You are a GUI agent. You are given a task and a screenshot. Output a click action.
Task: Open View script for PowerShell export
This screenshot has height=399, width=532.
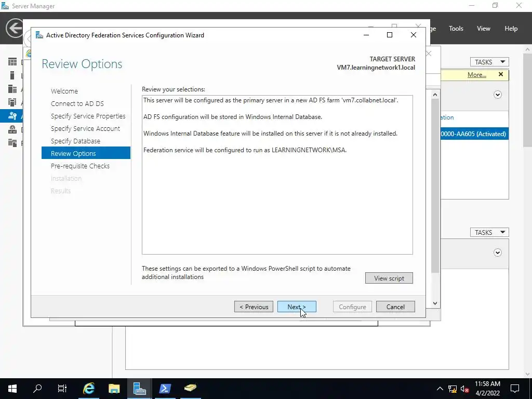[389, 278]
